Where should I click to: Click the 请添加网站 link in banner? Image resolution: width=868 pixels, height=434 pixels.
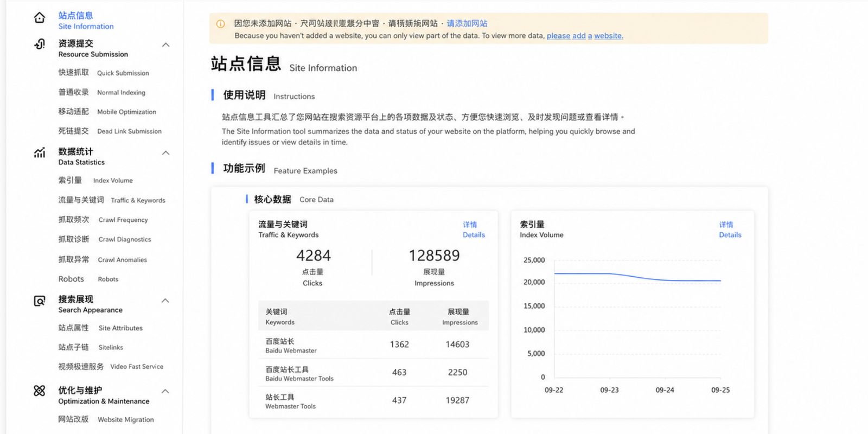click(x=467, y=23)
